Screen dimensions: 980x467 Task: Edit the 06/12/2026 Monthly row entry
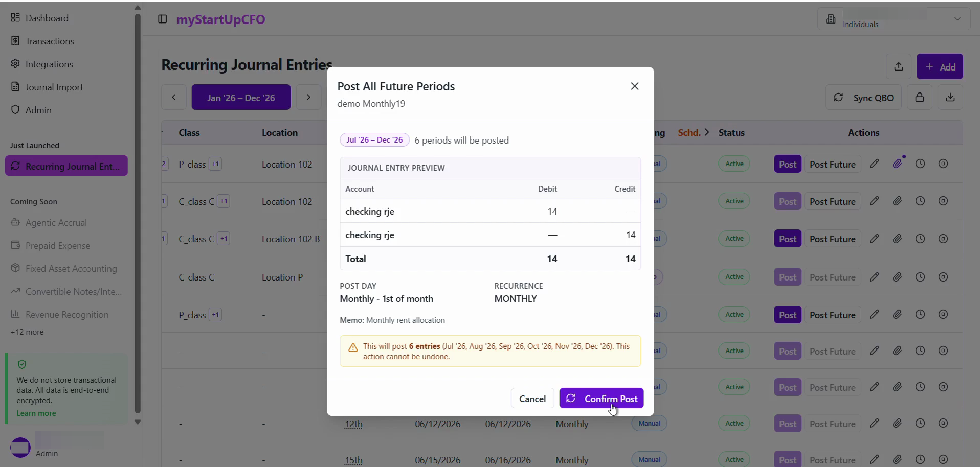(874, 423)
